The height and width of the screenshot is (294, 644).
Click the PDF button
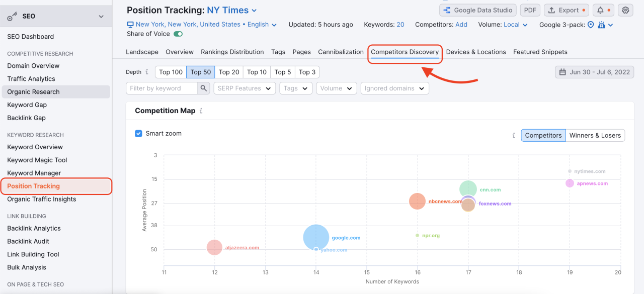click(x=530, y=10)
